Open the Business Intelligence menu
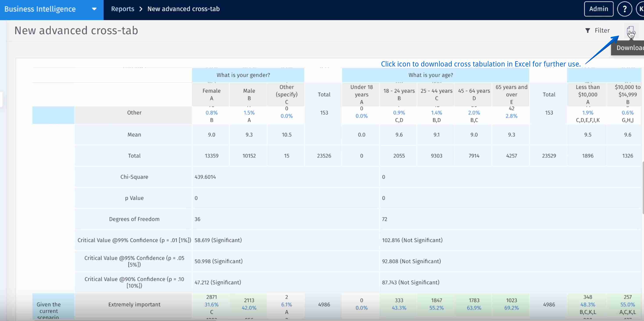644x321 pixels. pos(40,9)
